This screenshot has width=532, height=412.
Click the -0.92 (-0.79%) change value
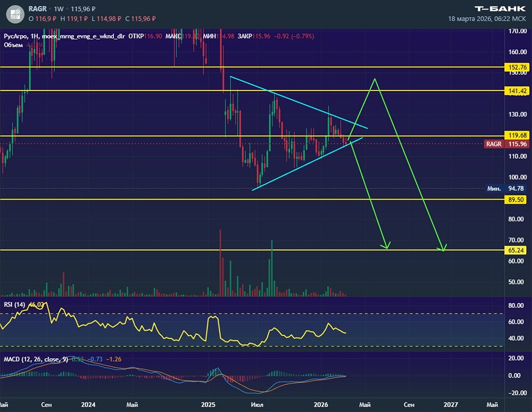tap(294, 36)
